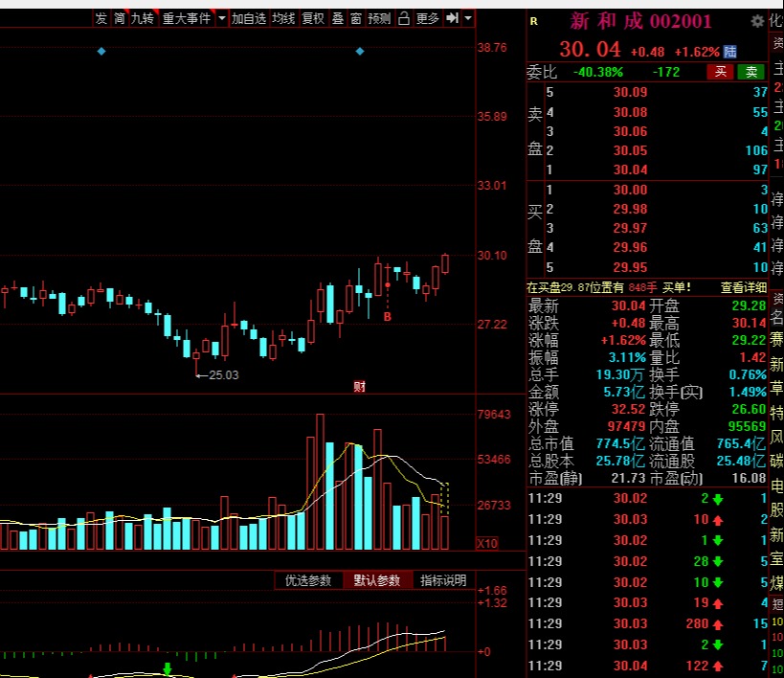This screenshot has width=784, height=678.
Task: Click the arrow-to-bar jump icon in toolbar
Action: point(452,18)
